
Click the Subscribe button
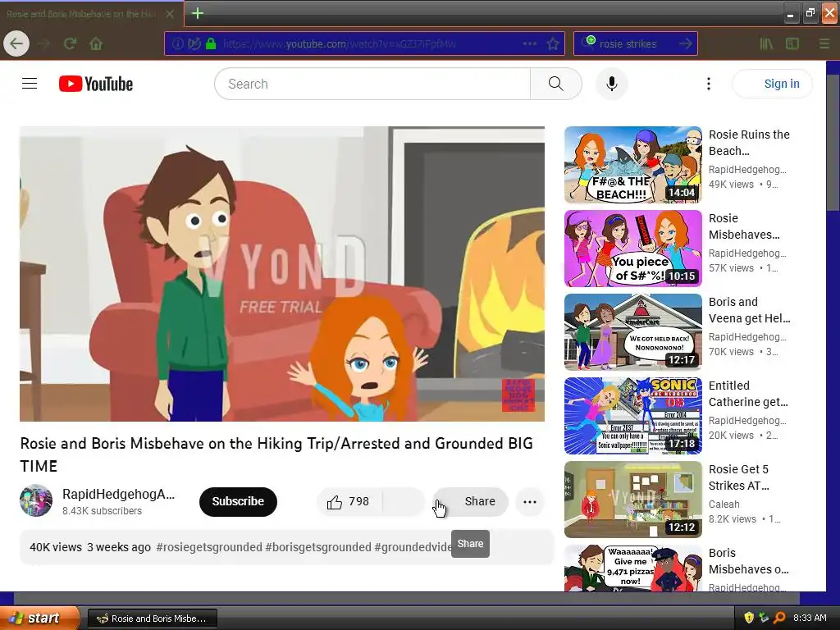[238, 501]
